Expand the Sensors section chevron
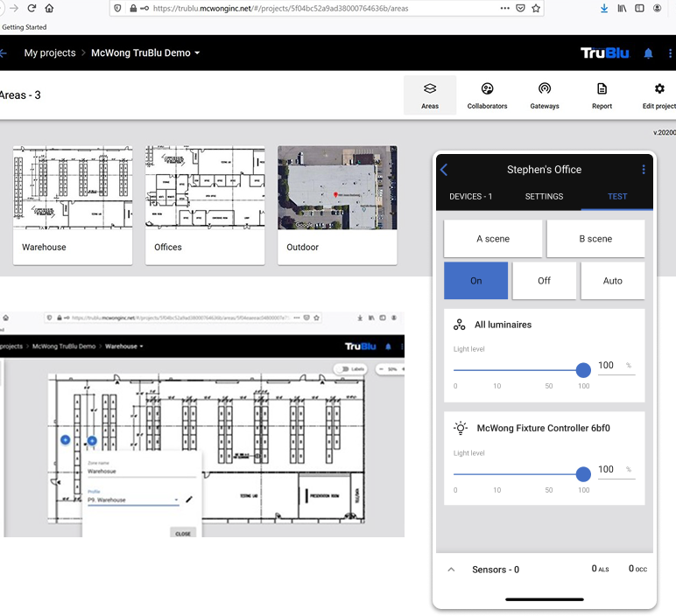This screenshot has width=676, height=616. [452, 570]
